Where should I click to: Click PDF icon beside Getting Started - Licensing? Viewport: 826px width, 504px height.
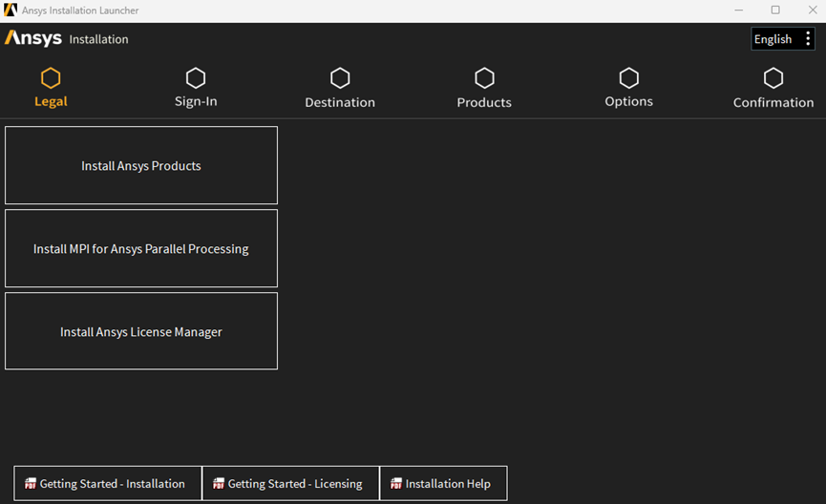pos(219,483)
